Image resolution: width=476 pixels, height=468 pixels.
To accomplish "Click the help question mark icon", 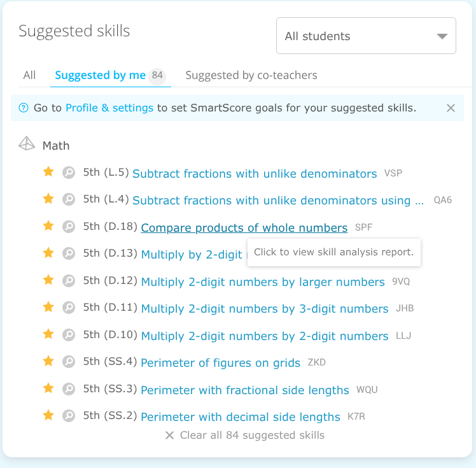I will coord(24,108).
